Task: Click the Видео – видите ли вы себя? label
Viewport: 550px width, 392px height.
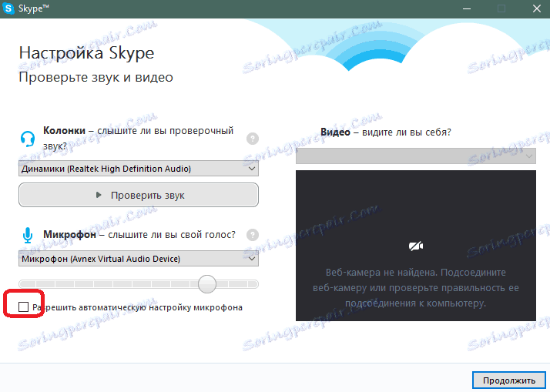Action: tap(386, 132)
